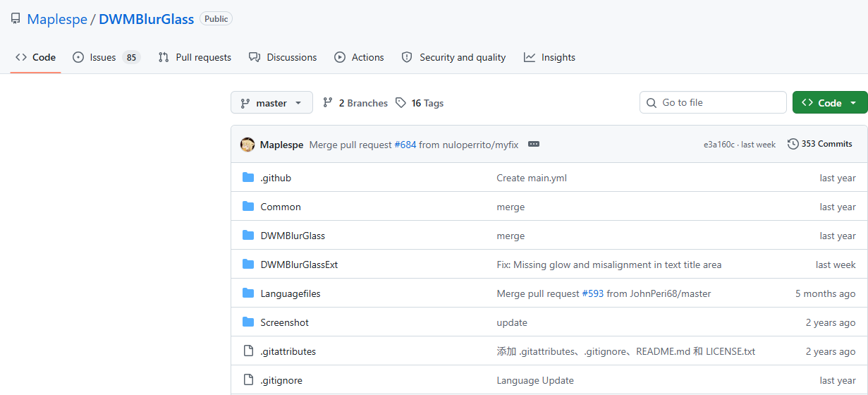Click the Screenshot folder icon
Screen dimensions: 868x395
click(248, 322)
